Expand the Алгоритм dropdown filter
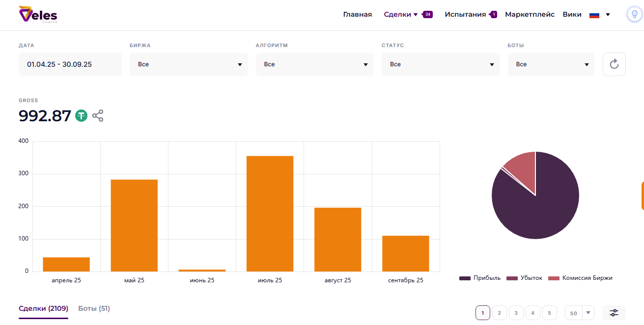This screenshot has height=325, width=644. tap(315, 64)
